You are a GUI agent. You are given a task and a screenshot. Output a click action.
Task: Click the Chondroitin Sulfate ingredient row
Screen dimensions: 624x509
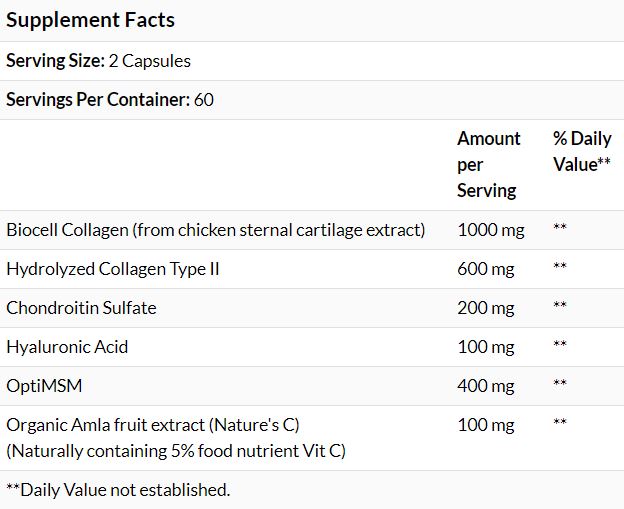pos(81,308)
